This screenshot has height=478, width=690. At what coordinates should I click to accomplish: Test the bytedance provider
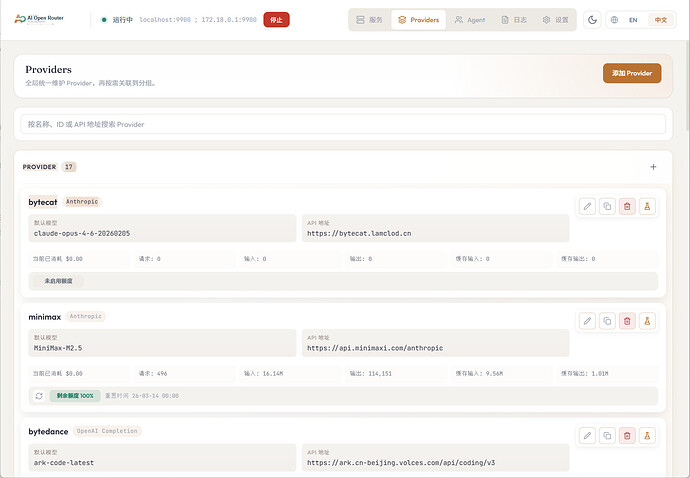(x=647, y=436)
